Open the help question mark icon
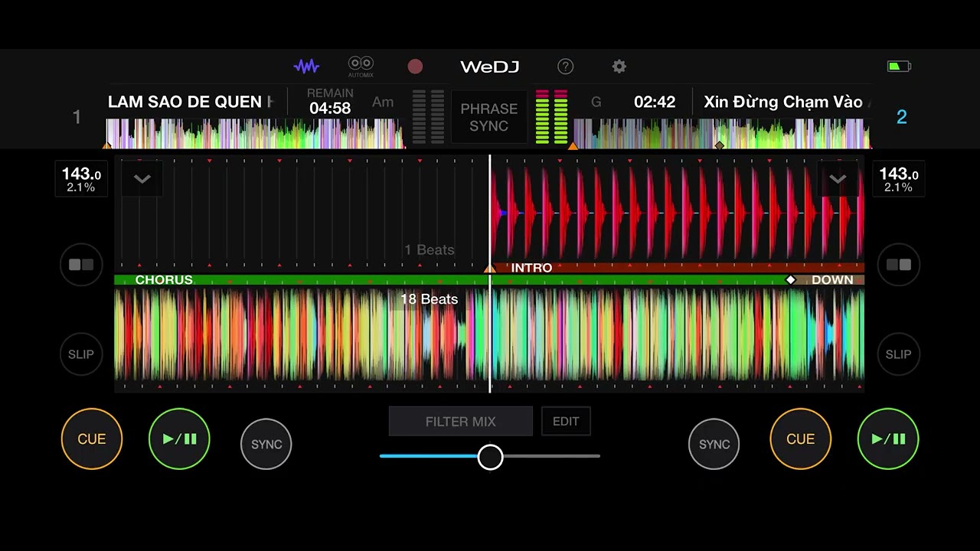This screenshot has height=551, width=980. coord(566,67)
